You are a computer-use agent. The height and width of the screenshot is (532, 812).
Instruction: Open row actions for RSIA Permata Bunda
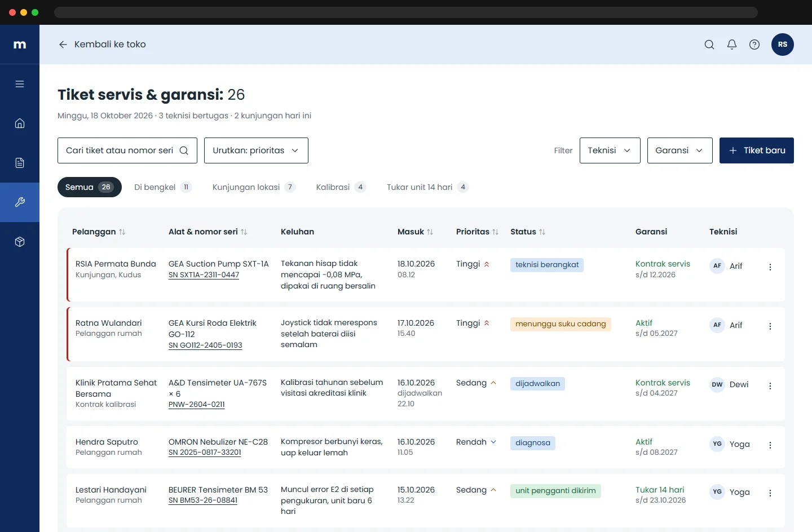pos(770,267)
